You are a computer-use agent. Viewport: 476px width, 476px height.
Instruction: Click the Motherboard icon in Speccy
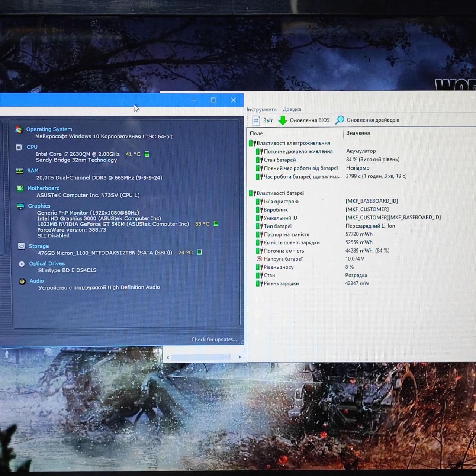click(x=20, y=188)
